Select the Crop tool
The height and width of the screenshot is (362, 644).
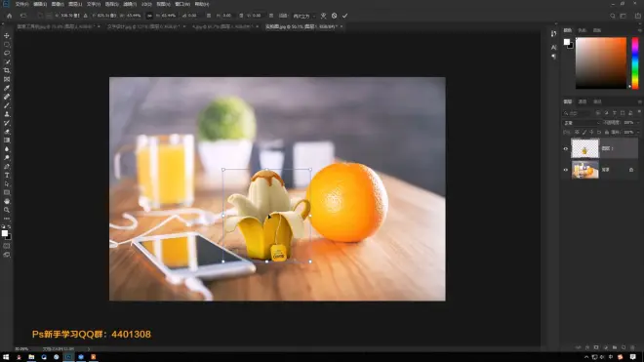[7, 70]
